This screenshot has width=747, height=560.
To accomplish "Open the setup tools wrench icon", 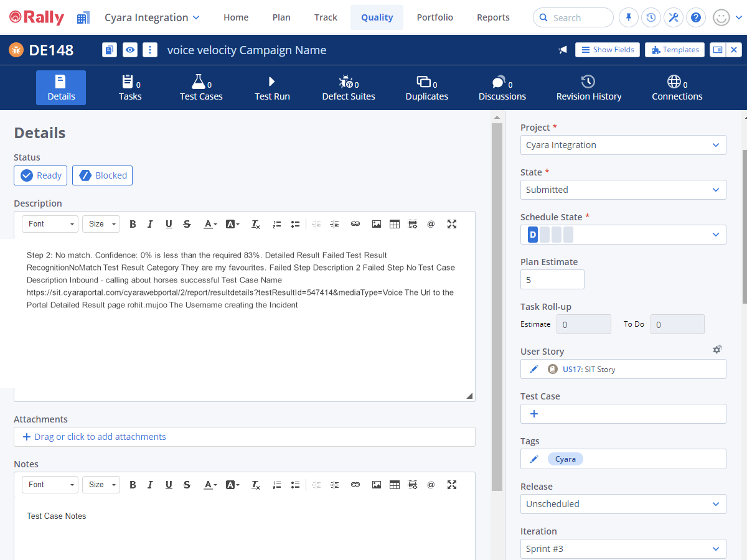I will pos(674,17).
